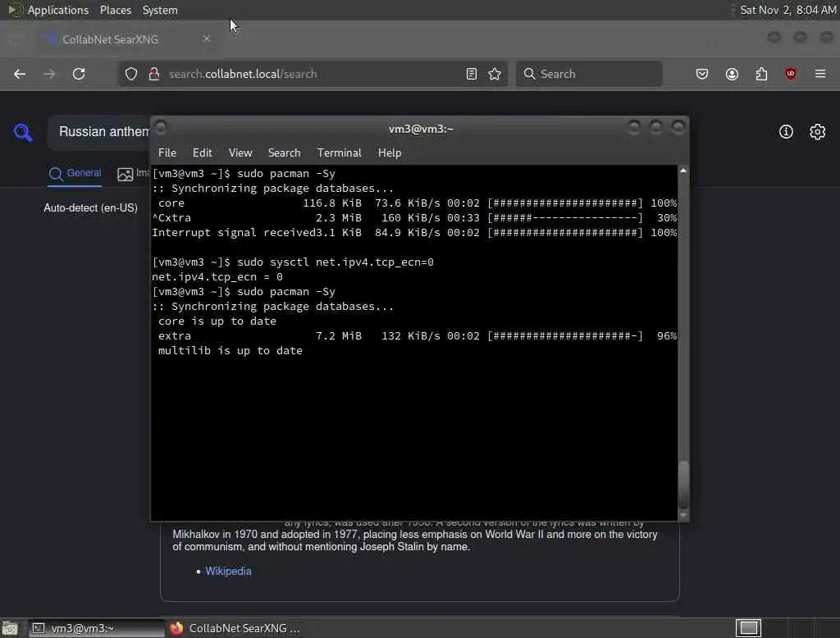Click the terminal scrollbar up arrow
The width and height of the screenshot is (840, 638).
pyautogui.click(x=683, y=171)
